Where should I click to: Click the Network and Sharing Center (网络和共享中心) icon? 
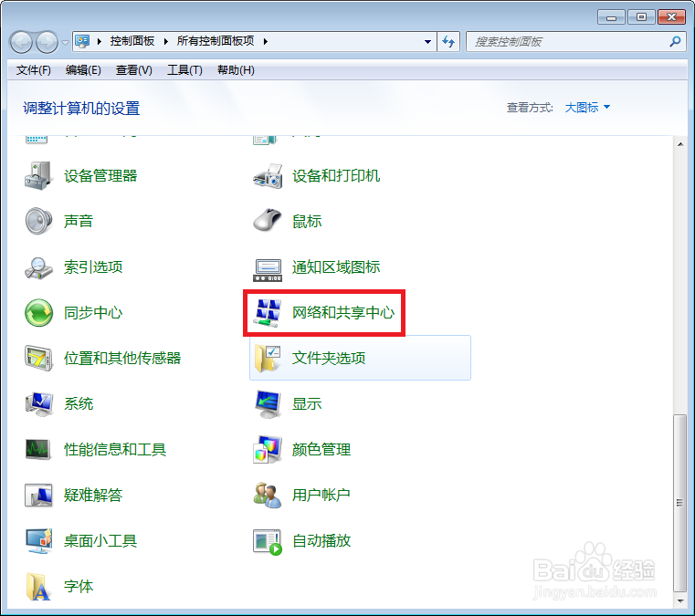pyautogui.click(x=268, y=313)
